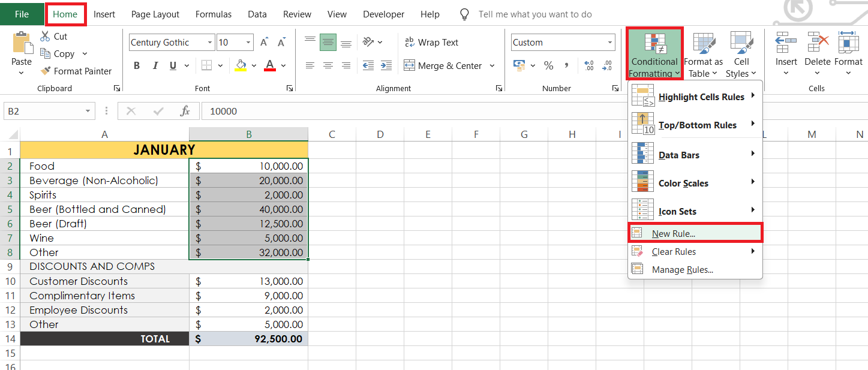
Task: Apply red font color A
Action: [x=270, y=65]
